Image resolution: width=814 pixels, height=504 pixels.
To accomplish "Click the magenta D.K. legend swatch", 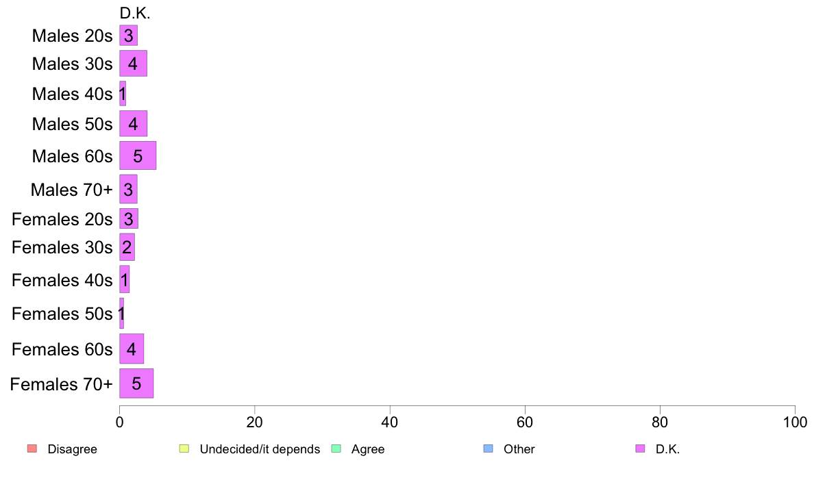I will [x=640, y=449].
